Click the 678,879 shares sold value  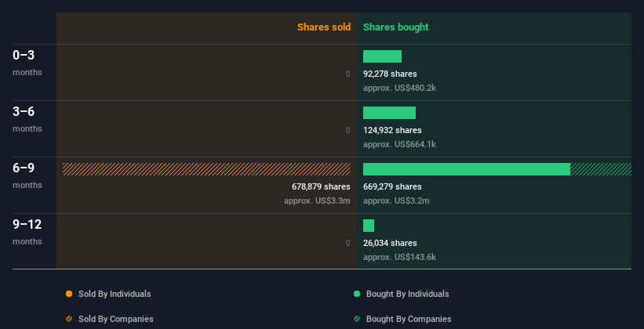click(x=321, y=186)
